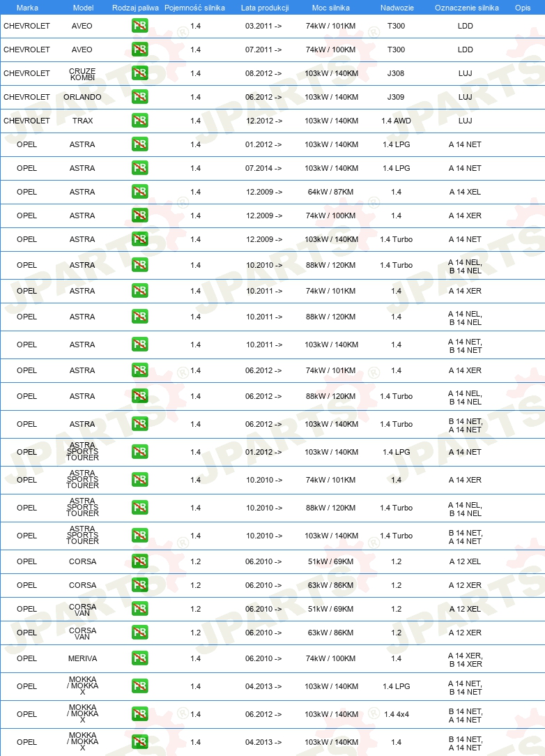This screenshot has width=545, height=756.
Task: Click fuel icon for Corsa Van 63kW
Action: [140, 632]
